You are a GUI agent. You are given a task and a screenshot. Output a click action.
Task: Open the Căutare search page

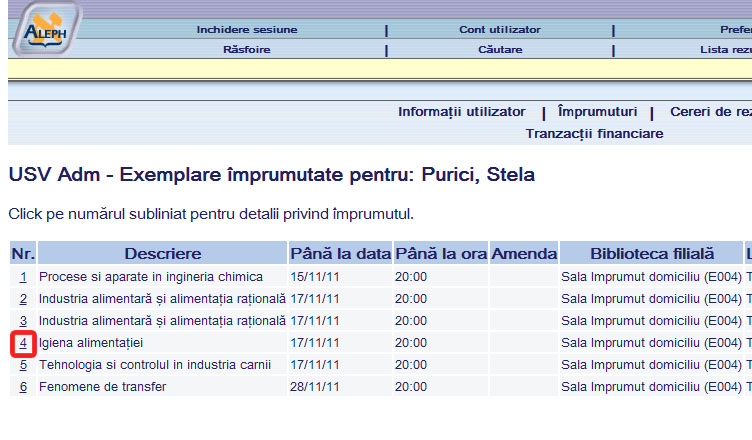499,49
